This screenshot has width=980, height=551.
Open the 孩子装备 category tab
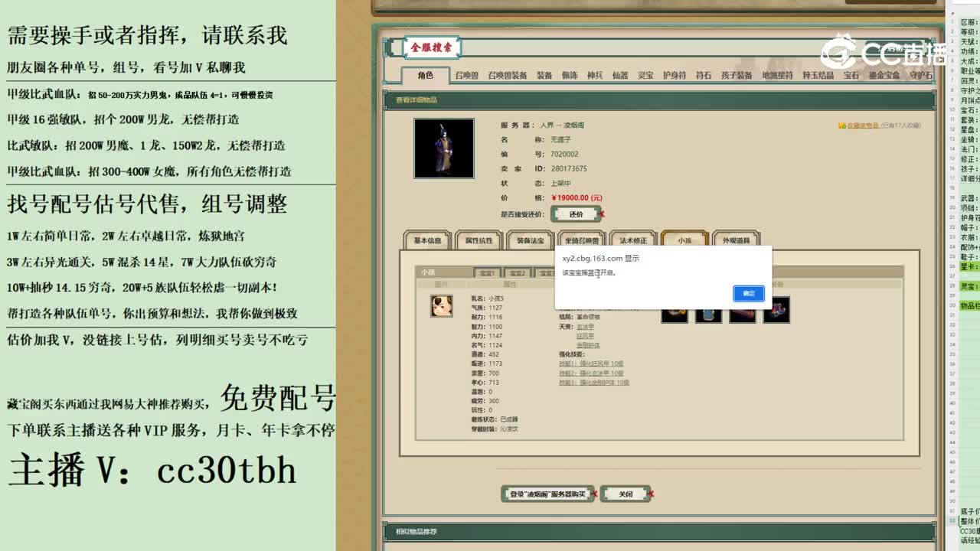click(x=737, y=75)
